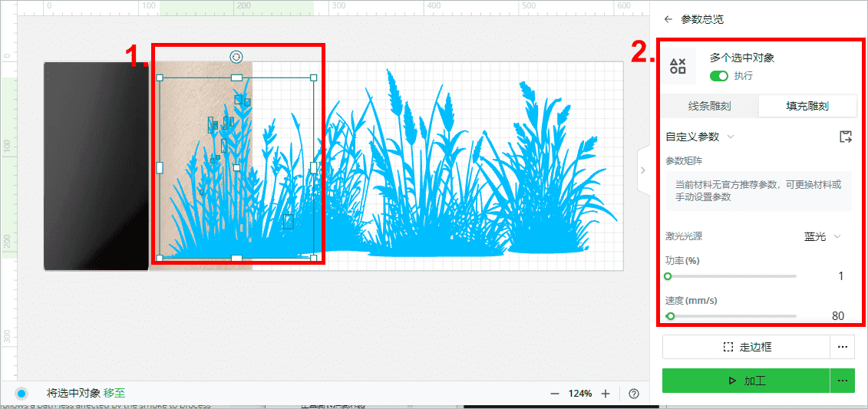Click the blue layer color circle
868x409 pixels.
tap(21, 394)
